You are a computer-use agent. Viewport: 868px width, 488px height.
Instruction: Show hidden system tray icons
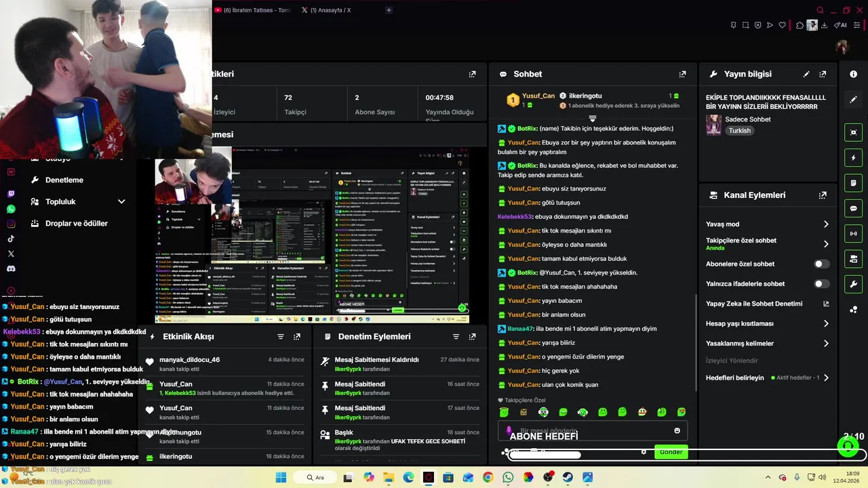(x=768, y=477)
